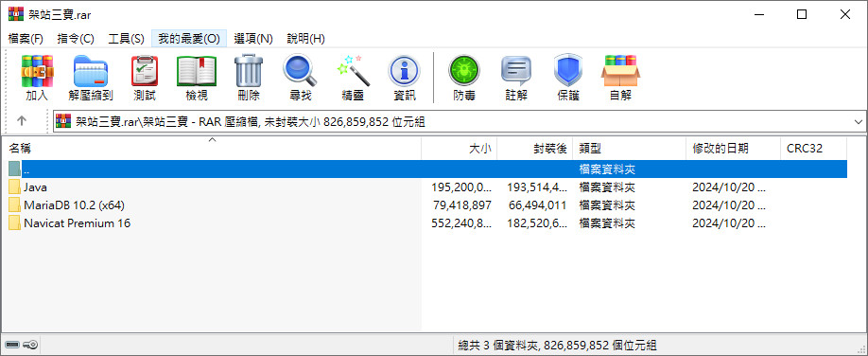Open the 指令(C) menu
This screenshot has width=868, height=356.
(x=76, y=39)
